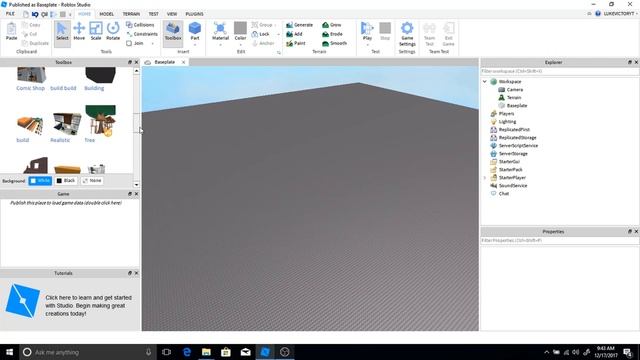640x360 pixels.
Task: Switch to the VIEW ribbon tab
Action: tap(172, 13)
